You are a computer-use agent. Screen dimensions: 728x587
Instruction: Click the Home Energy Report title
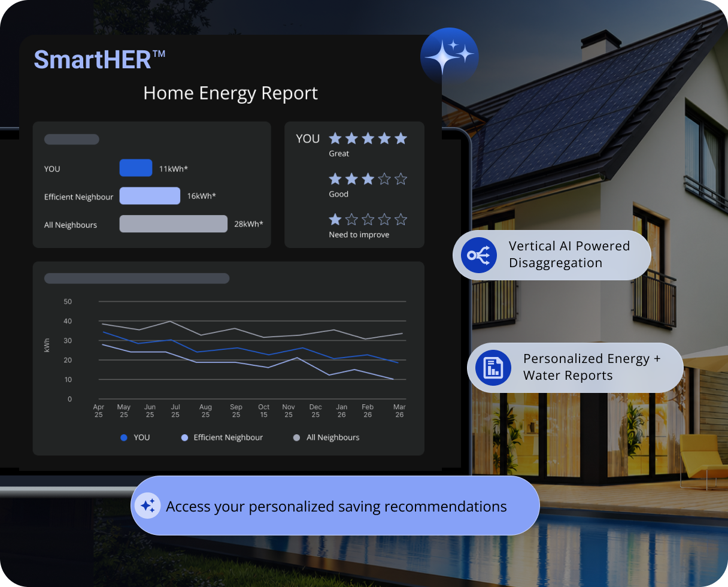[230, 93]
